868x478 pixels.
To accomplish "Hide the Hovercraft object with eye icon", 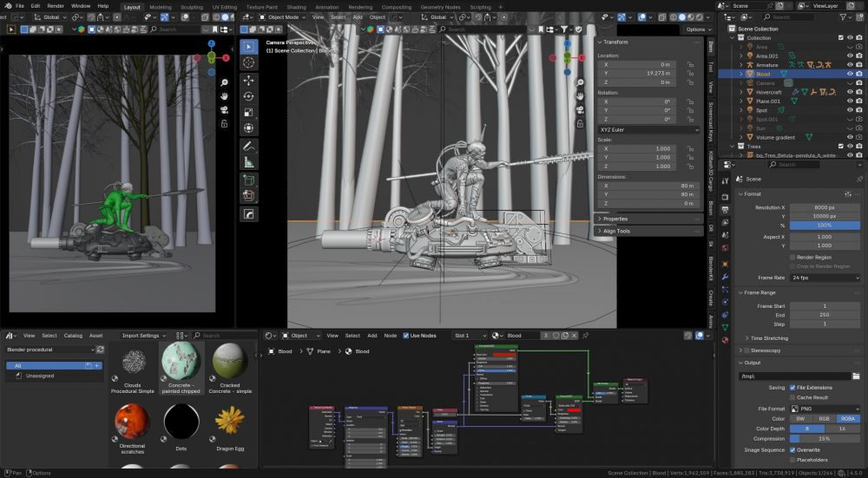I will tap(850, 92).
